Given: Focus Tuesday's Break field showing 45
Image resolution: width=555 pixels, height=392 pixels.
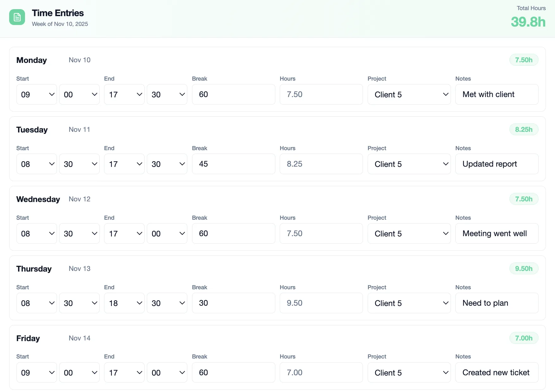Looking at the screenshot, I should tap(233, 164).
